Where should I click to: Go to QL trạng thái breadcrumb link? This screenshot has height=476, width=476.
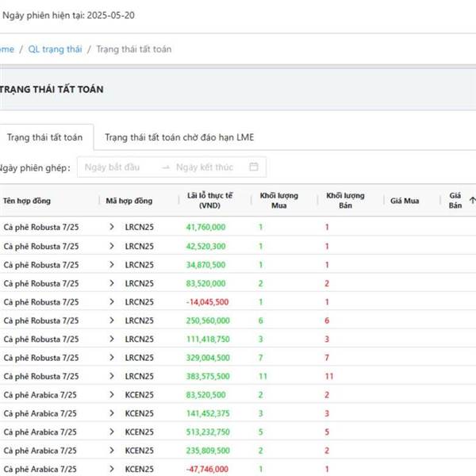pyautogui.click(x=55, y=49)
